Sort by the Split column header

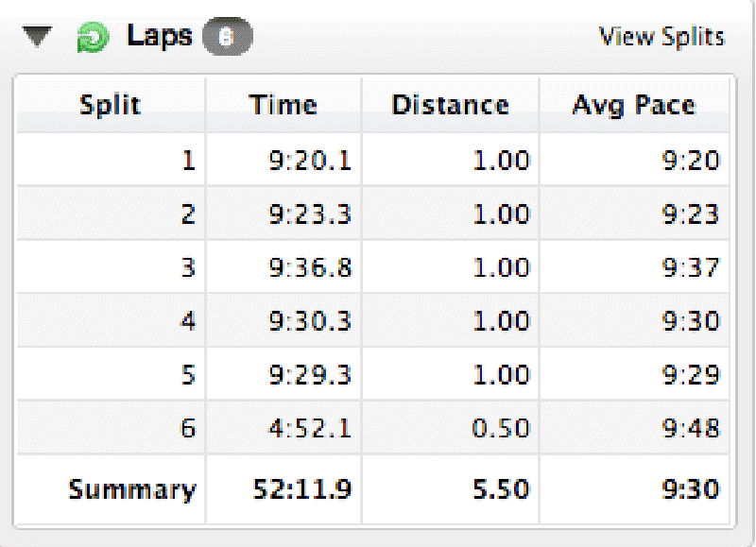(x=110, y=104)
